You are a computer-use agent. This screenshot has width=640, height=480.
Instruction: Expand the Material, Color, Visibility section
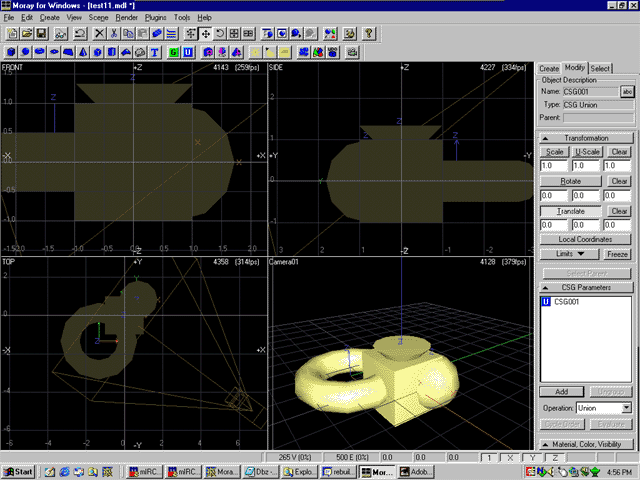546,443
